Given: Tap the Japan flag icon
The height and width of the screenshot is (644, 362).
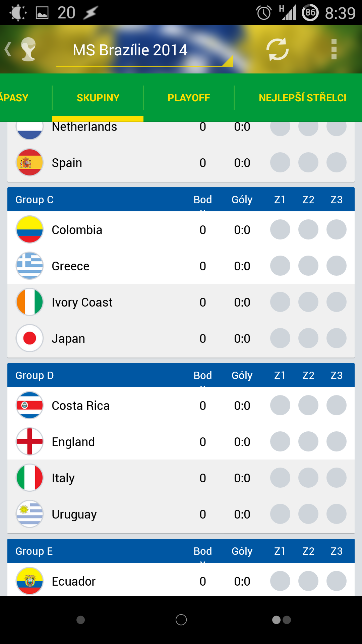Looking at the screenshot, I should tap(30, 338).
